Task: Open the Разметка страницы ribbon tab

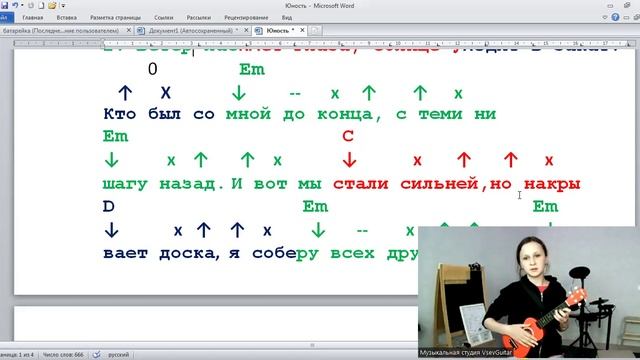Action: (116, 18)
